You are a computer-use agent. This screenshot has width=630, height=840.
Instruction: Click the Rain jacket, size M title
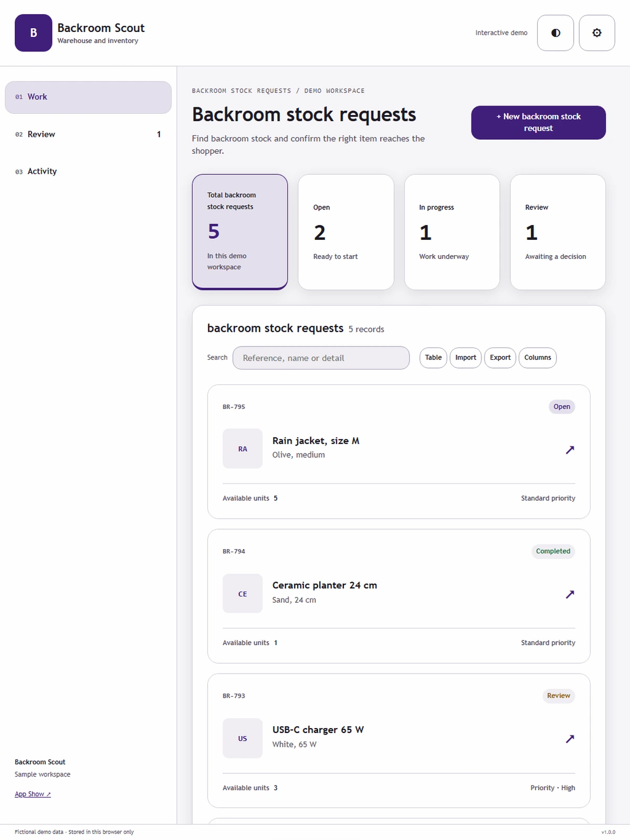click(x=316, y=441)
